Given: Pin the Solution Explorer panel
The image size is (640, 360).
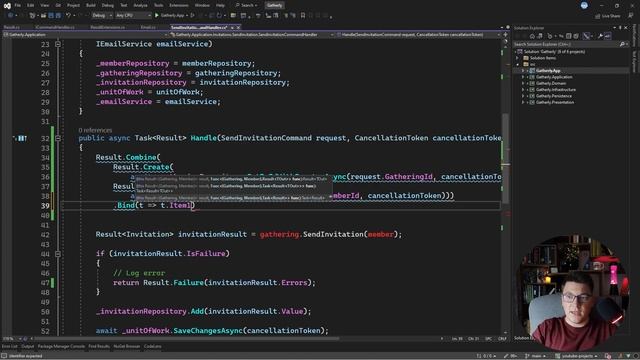Looking at the screenshot, I should coord(620,28).
